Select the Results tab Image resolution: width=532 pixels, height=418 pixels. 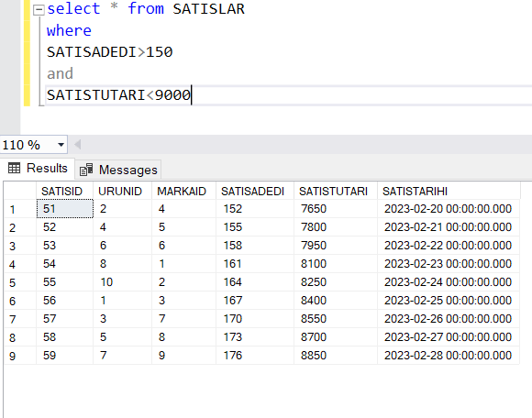(38, 168)
